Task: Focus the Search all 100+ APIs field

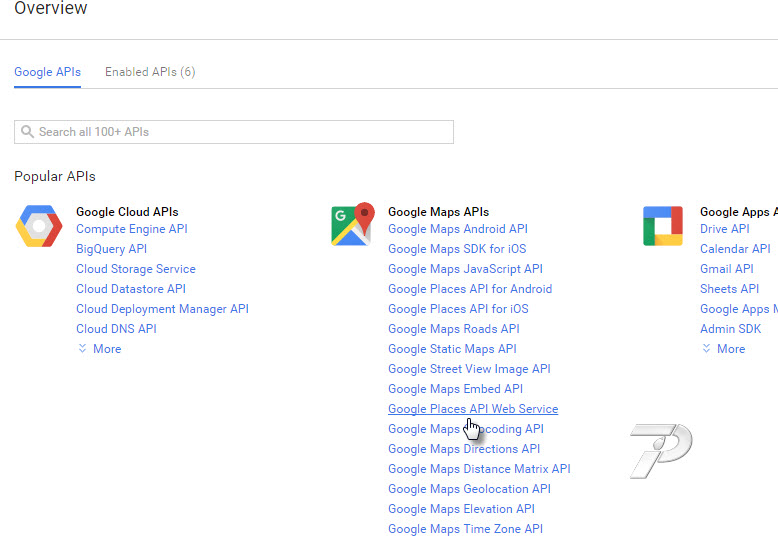Action: 240,132
